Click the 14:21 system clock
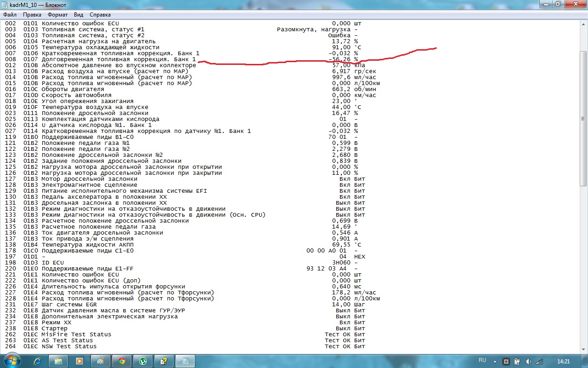 point(563,361)
